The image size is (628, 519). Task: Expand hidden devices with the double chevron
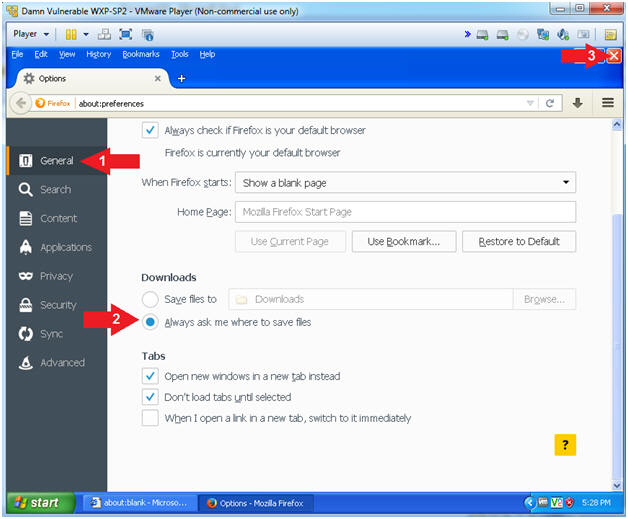(x=467, y=34)
